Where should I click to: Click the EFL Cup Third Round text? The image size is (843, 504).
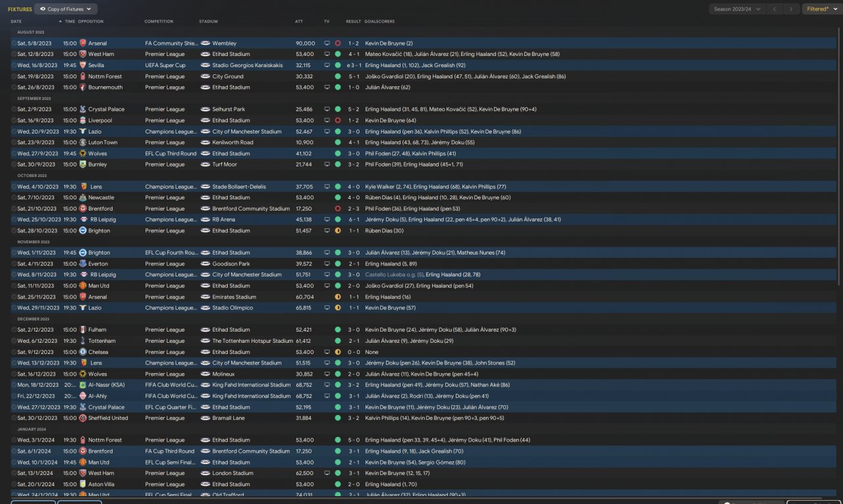tap(171, 153)
